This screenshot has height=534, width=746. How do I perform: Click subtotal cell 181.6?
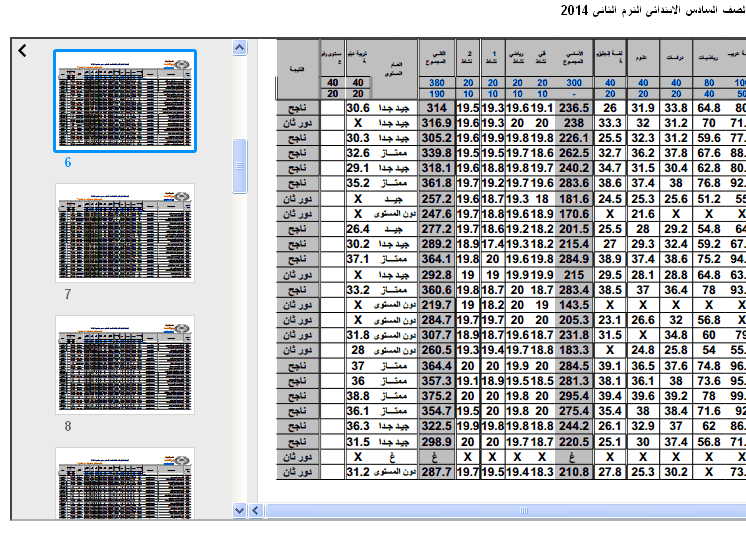click(574, 199)
